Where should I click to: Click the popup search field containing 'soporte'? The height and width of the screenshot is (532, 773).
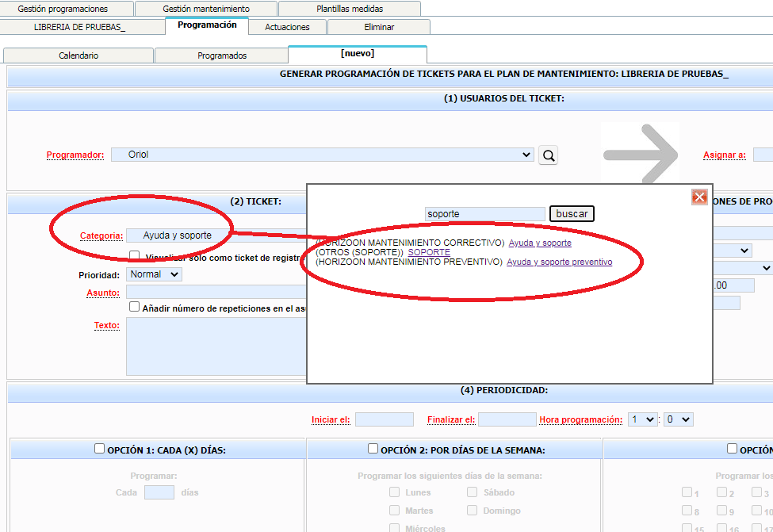485,214
